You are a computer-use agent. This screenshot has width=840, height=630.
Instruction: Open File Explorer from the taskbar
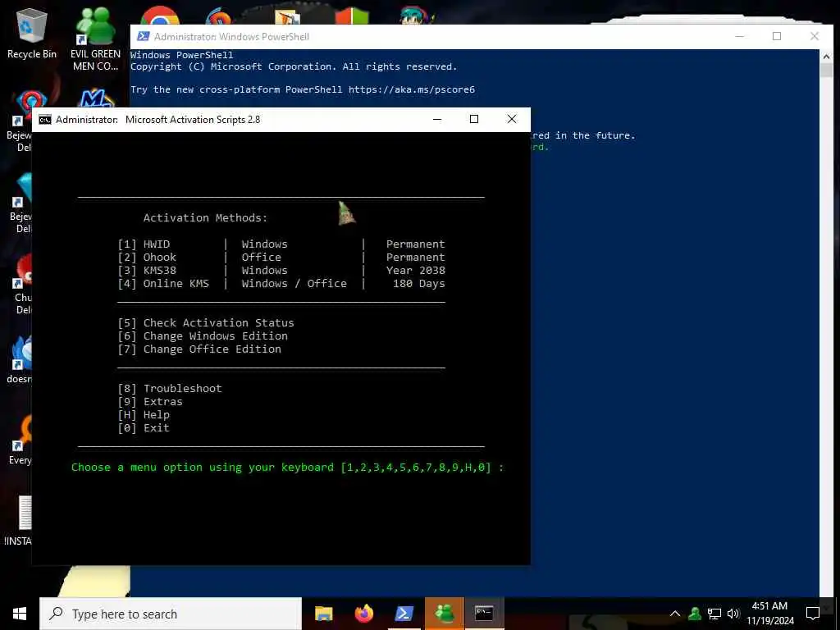click(x=323, y=614)
